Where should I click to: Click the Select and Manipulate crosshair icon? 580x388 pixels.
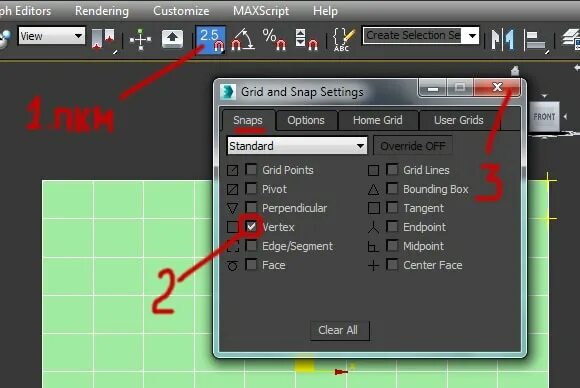140,39
